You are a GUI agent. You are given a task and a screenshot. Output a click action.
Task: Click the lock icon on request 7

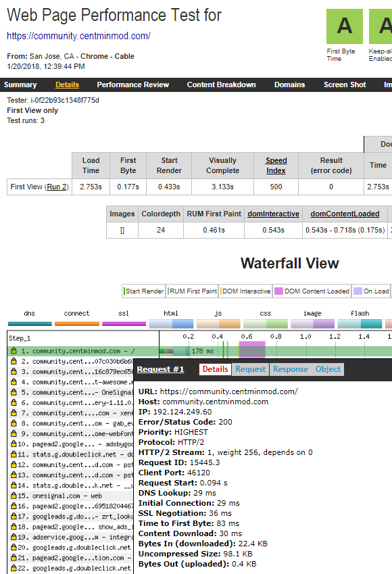[x=14, y=412]
